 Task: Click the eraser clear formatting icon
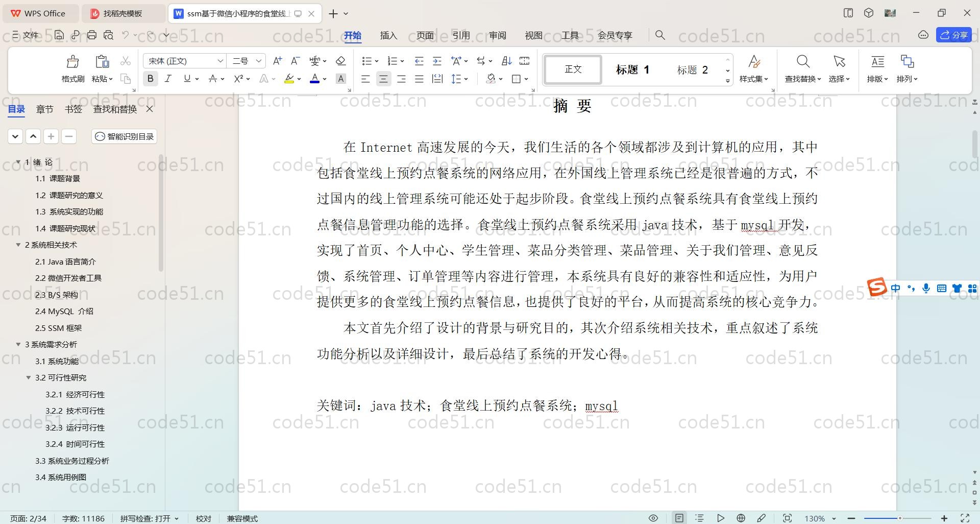point(341,61)
